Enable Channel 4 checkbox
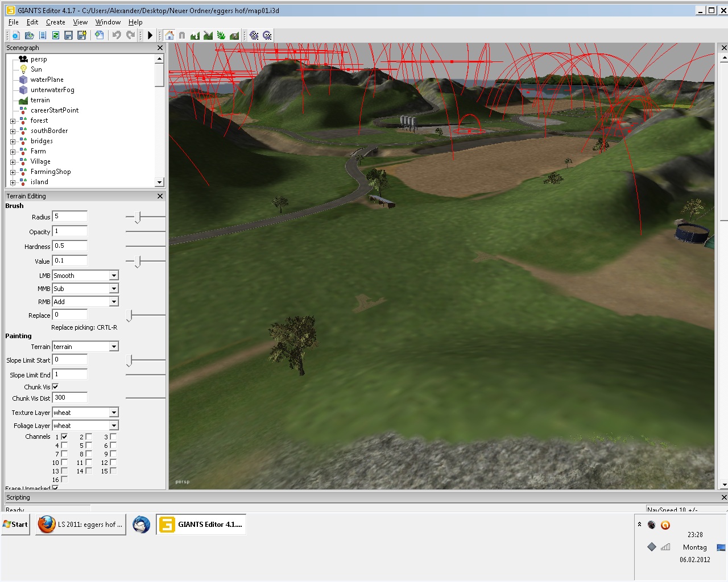 tap(64, 445)
